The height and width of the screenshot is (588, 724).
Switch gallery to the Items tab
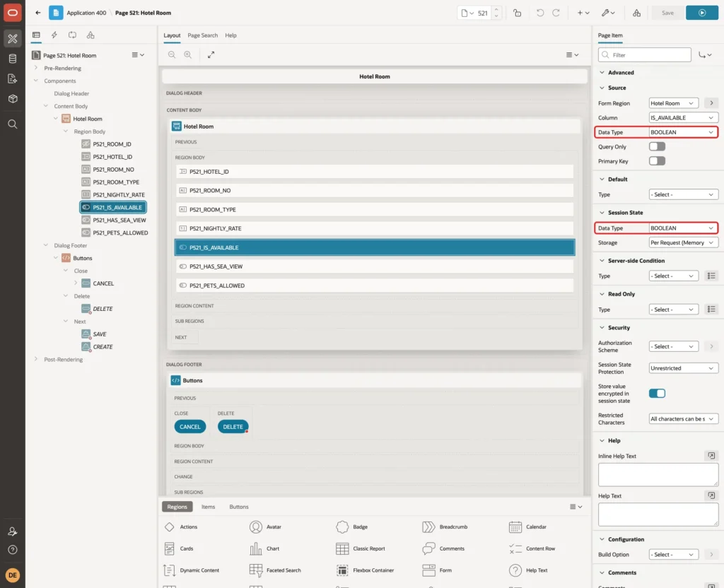(209, 507)
